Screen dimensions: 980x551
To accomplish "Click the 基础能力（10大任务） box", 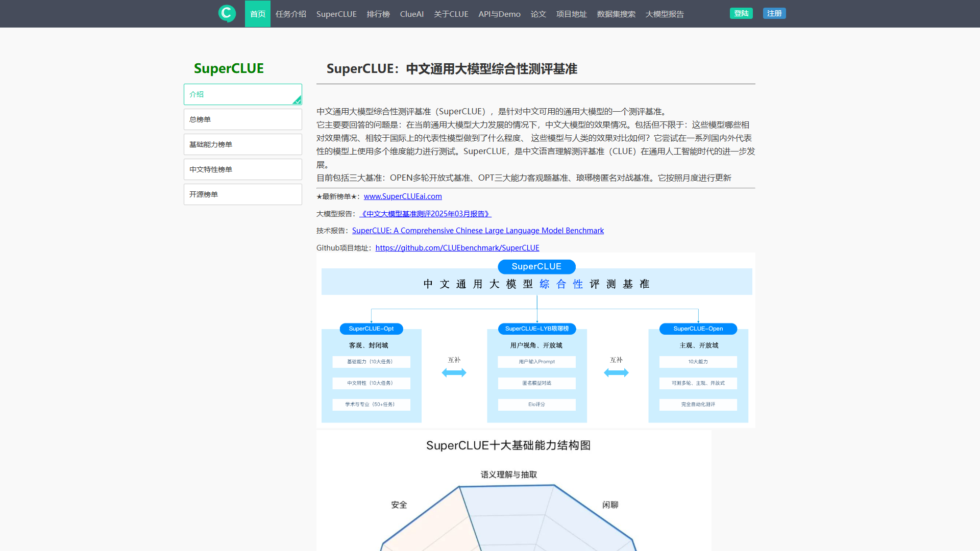I will (x=371, y=362).
